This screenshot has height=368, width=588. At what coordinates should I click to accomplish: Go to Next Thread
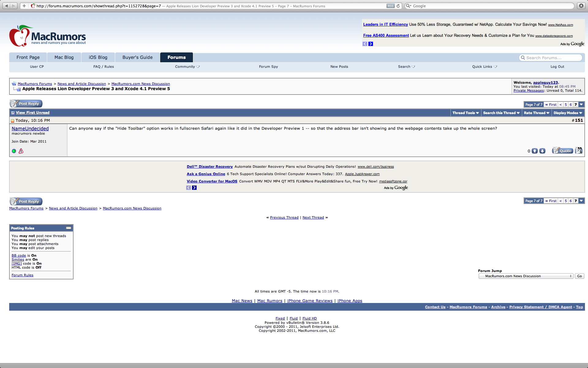click(x=313, y=217)
